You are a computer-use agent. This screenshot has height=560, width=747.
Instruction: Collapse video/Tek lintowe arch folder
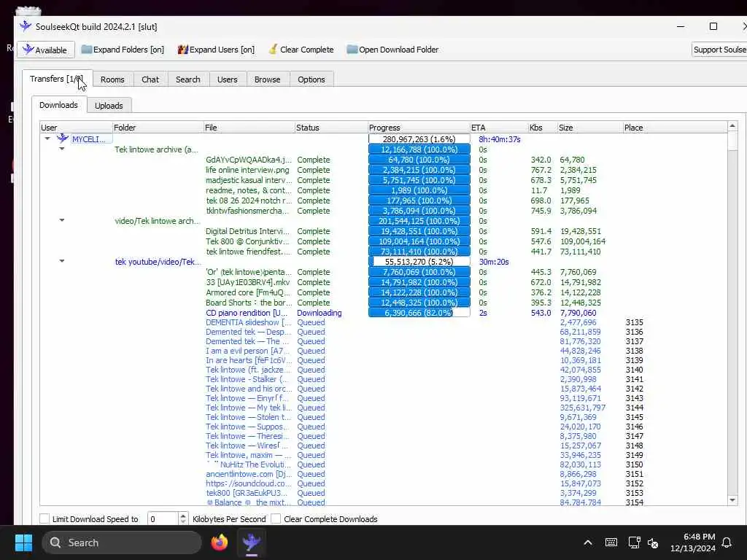pos(62,220)
